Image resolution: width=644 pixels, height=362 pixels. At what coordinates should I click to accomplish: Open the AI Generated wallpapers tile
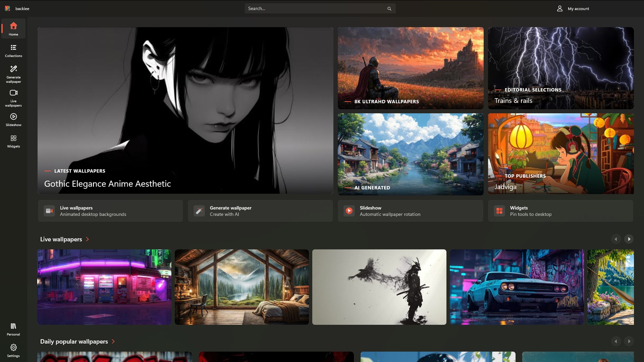(411, 154)
